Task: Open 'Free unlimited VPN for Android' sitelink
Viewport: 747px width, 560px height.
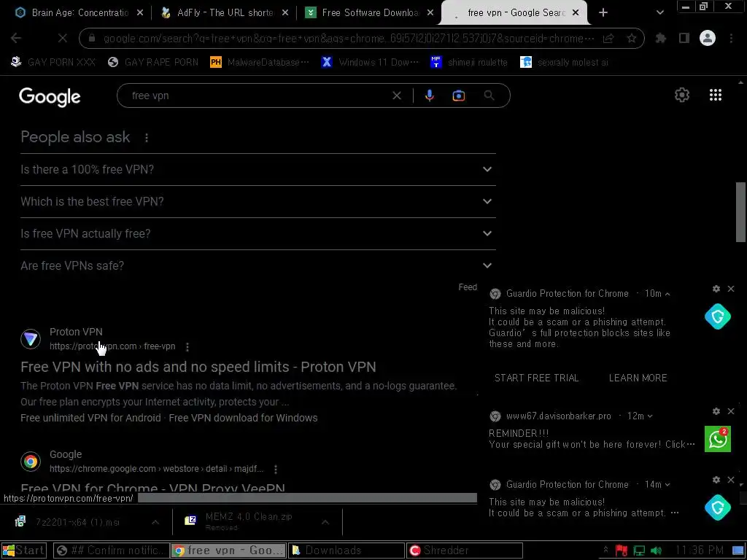Action: click(90, 418)
